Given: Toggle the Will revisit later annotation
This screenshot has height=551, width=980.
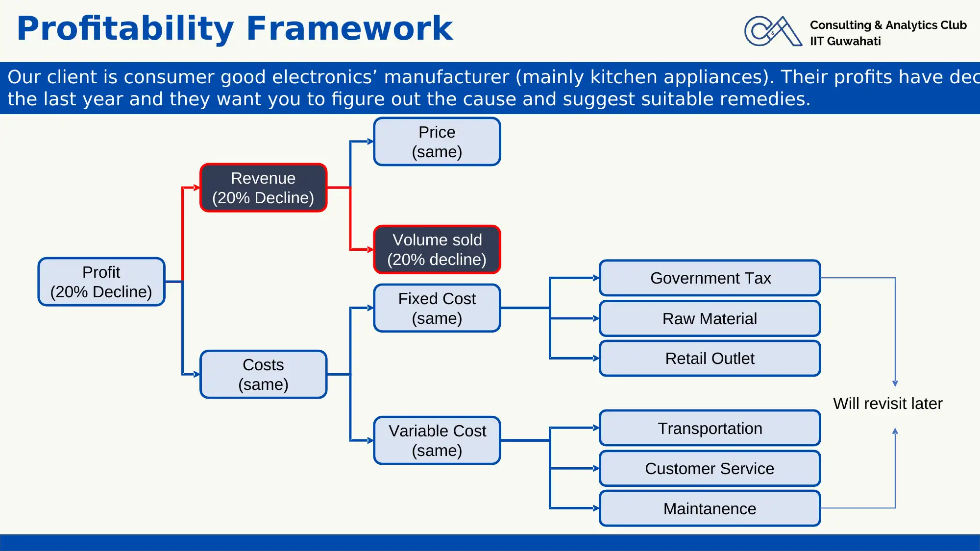Looking at the screenshot, I should (x=887, y=402).
